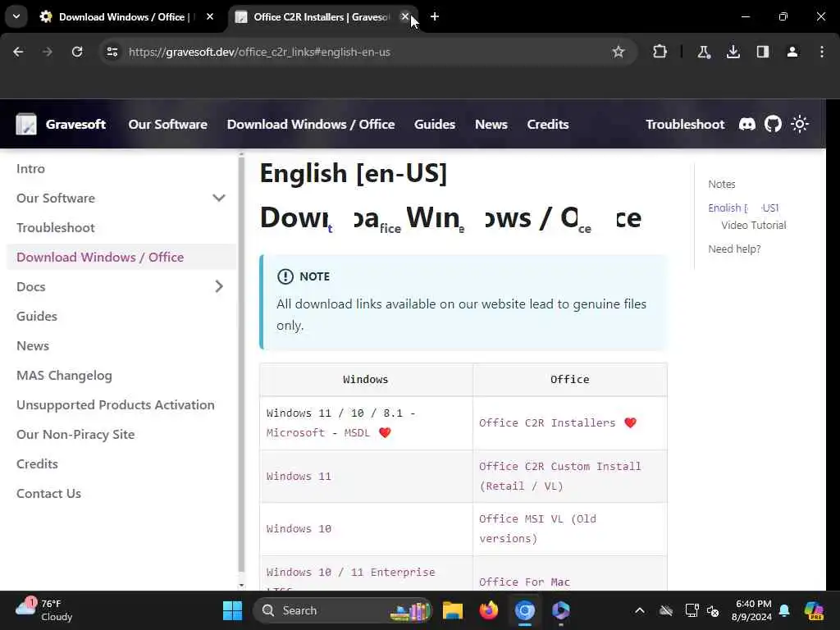Open Windows Start menu
This screenshot has height=630, width=840.
(232, 610)
